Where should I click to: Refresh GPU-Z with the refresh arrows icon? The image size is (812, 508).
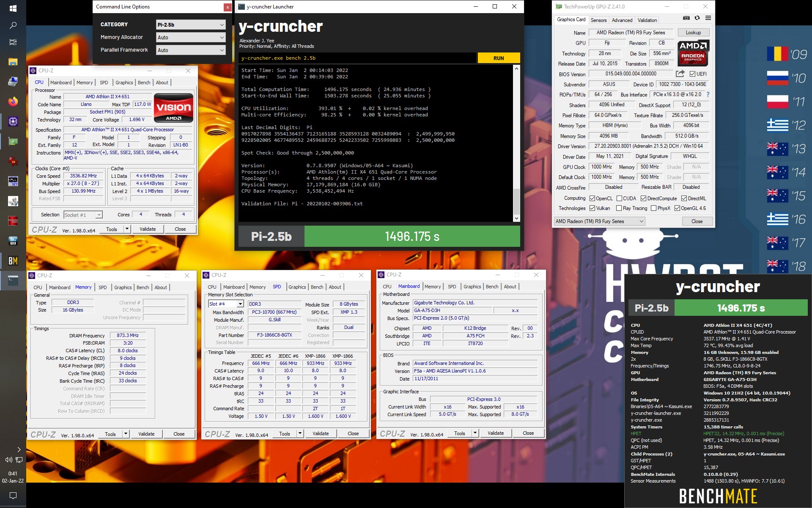(x=697, y=18)
